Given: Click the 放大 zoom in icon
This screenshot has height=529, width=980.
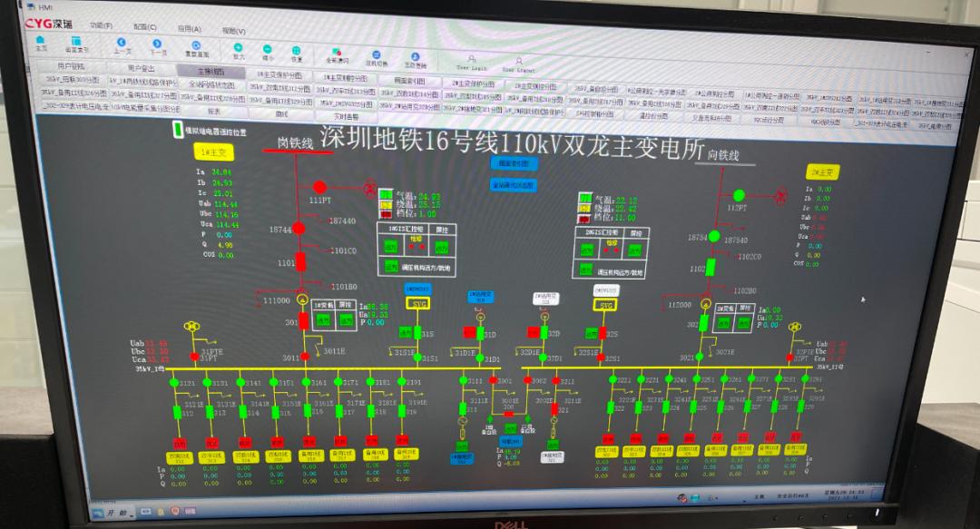Looking at the screenshot, I should [x=239, y=49].
